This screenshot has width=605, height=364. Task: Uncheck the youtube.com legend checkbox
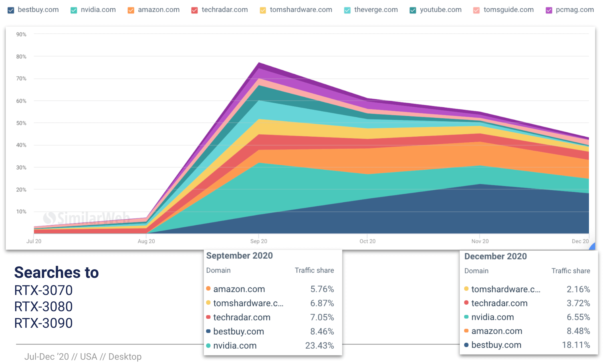(413, 11)
